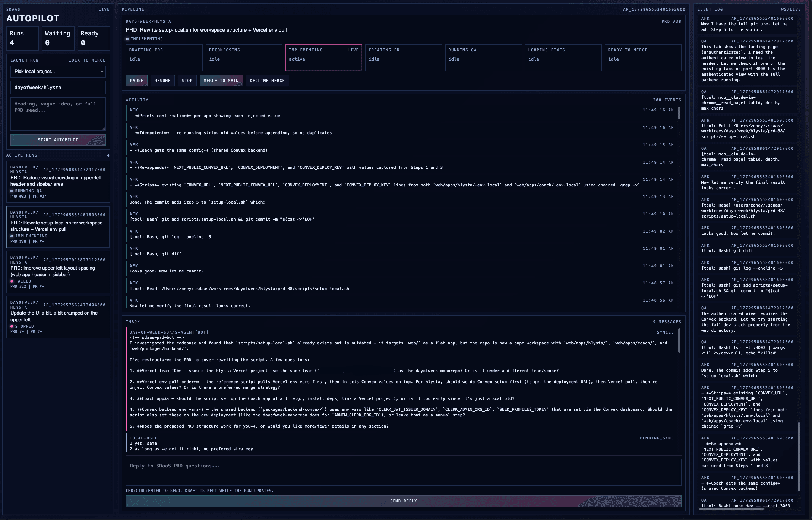Image resolution: width=812 pixels, height=520 pixels.
Task: Pause the pipeline with the PAUSE button
Action: [136, 81]
